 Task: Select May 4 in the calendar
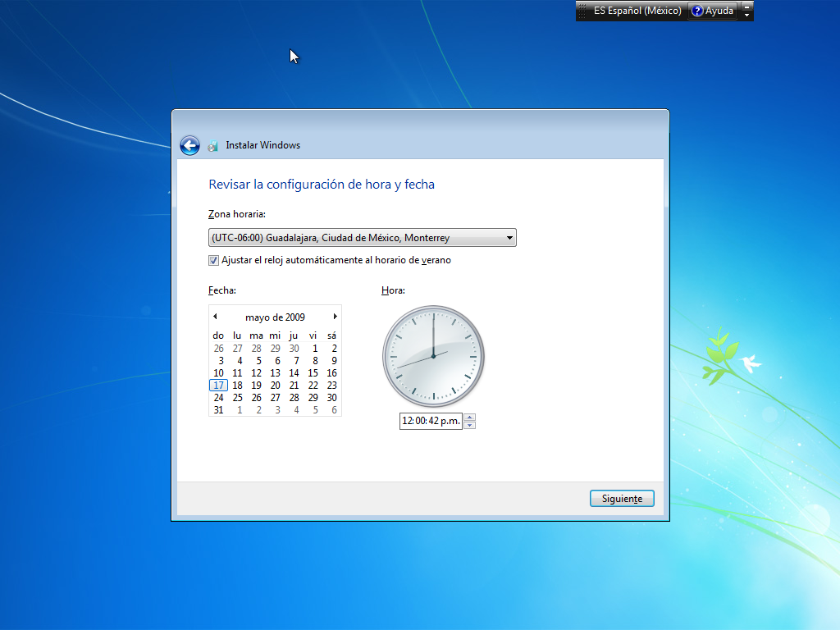click(240, 361)
